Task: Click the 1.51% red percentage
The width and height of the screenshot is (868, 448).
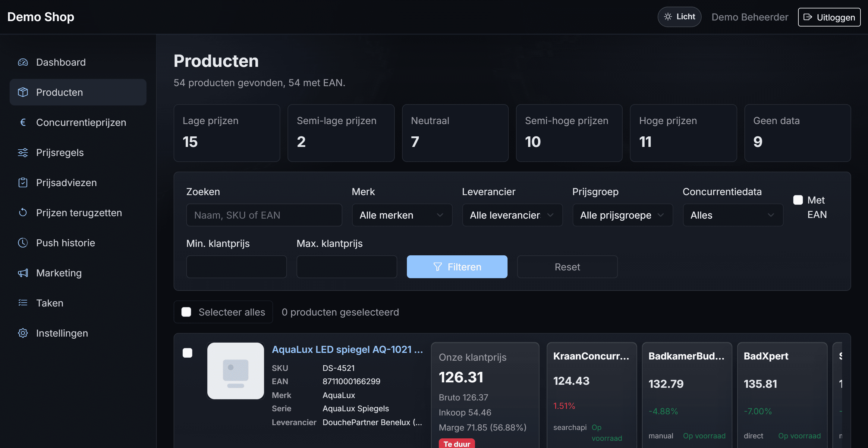Action: click(564, 406)
